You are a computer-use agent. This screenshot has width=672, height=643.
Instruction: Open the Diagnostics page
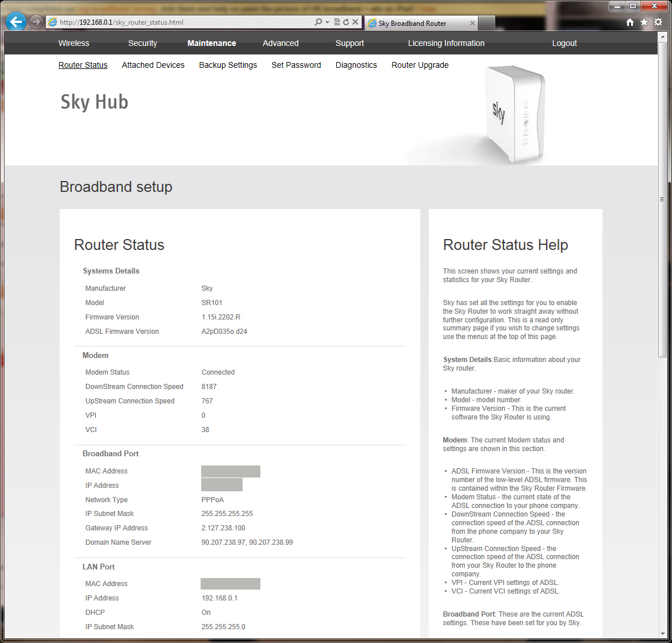click(356, 65)
